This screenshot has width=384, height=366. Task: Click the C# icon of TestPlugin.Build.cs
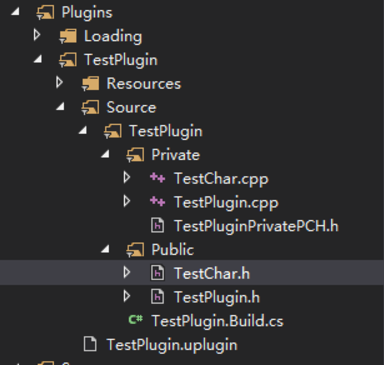[136, 320]
